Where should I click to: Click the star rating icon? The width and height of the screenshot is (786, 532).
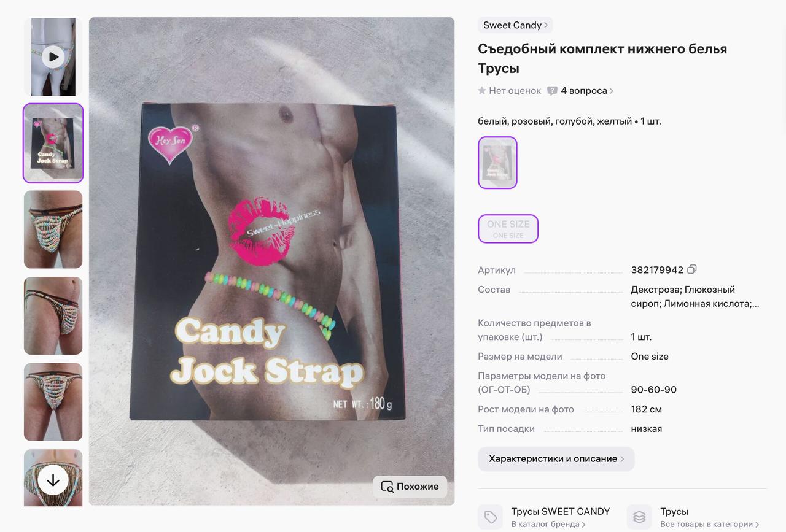(x=482, y=91)
